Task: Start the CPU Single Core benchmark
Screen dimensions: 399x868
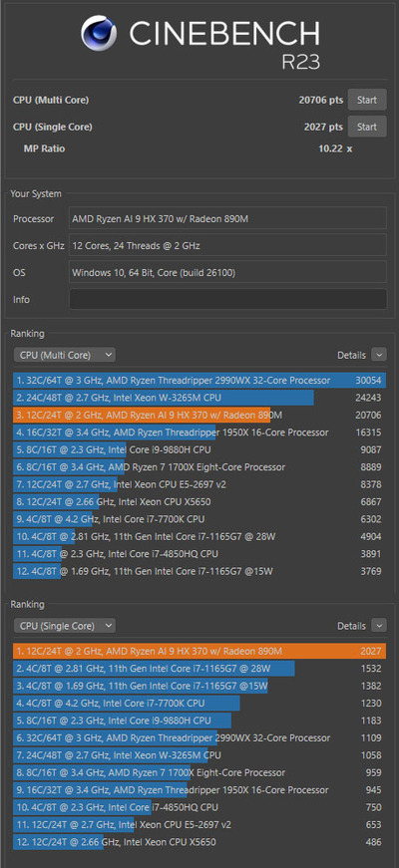Action: (367, 127)
